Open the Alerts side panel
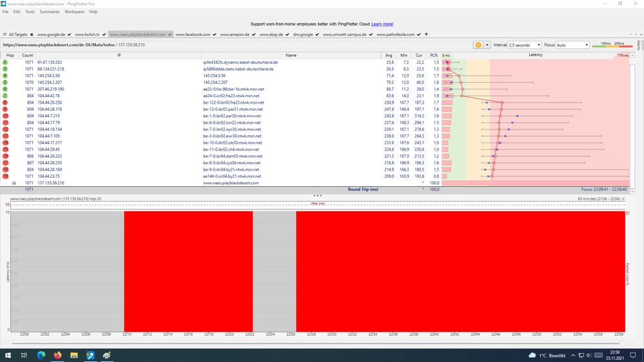644x362 pixels. tap(639, 45)
